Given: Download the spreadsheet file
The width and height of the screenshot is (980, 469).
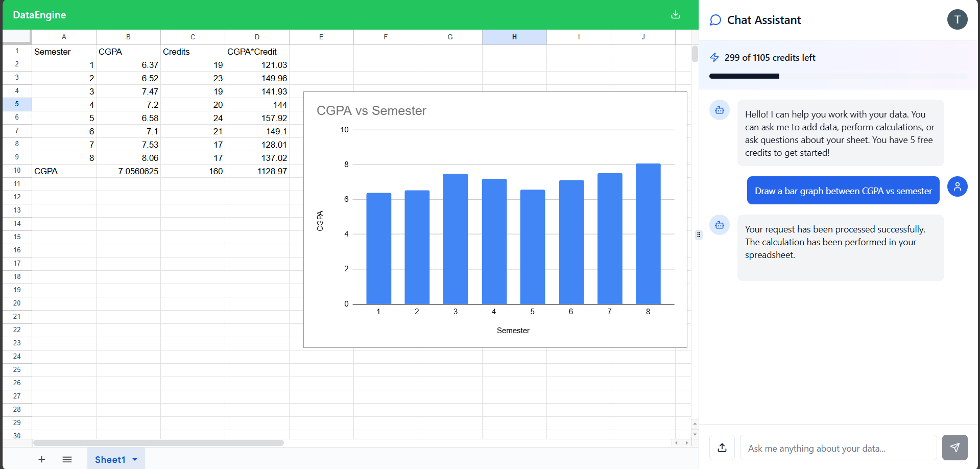Looking at the screenshot, I should pos(675,15).
